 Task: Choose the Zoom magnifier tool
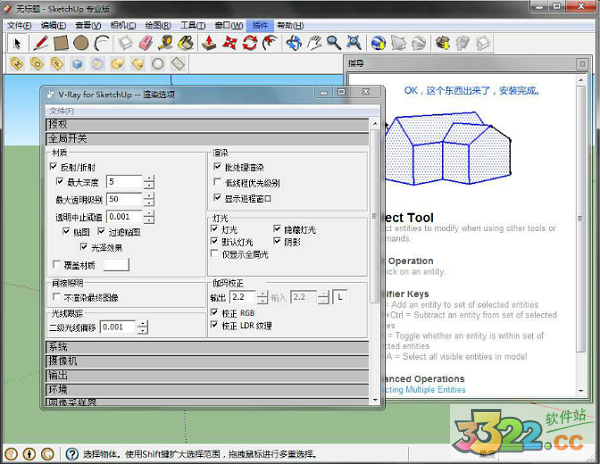334,43
